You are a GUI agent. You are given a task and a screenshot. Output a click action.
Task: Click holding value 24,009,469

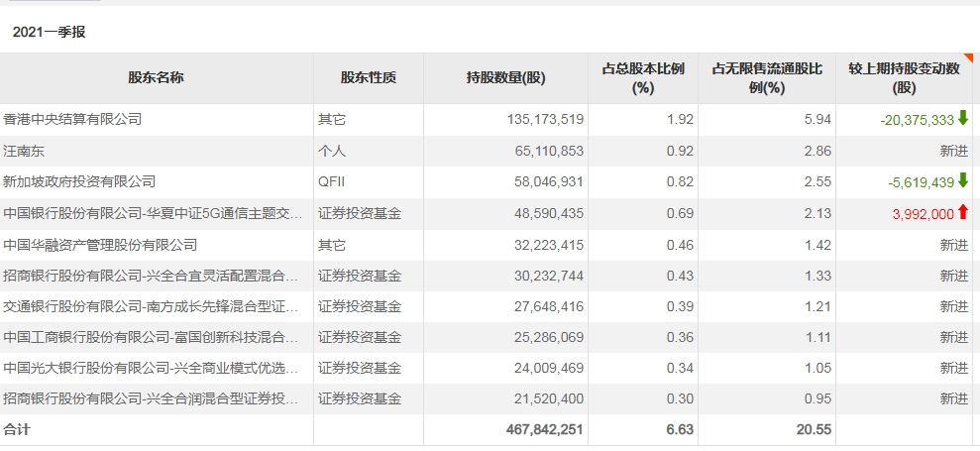click(x=549, y=368)
